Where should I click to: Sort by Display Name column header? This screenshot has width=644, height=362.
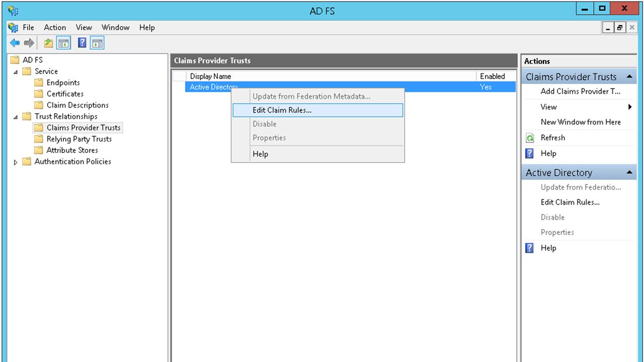click(x=331, y=76)
